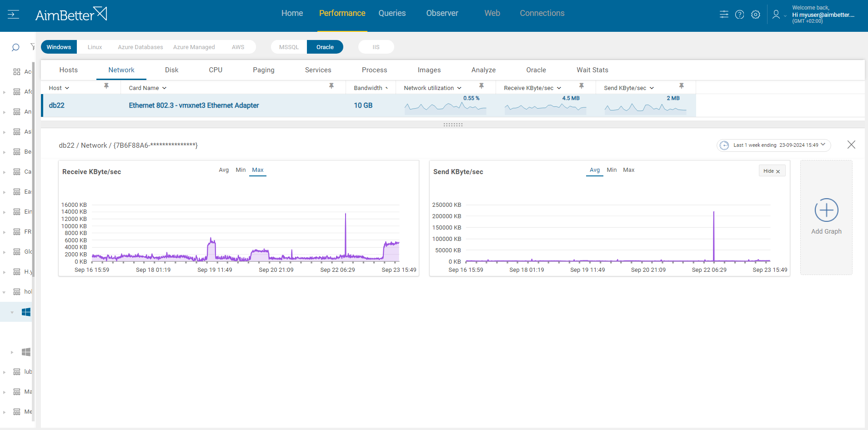The image size is (868, 430).
Task: Click the Send graph spike near Sep 22
Action: [x=714, y=235]
